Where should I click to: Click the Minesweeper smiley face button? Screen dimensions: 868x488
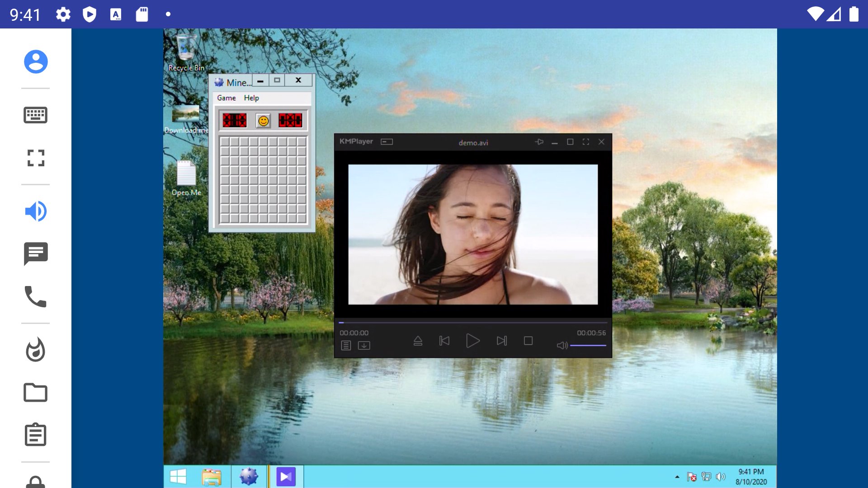[263, 121]
